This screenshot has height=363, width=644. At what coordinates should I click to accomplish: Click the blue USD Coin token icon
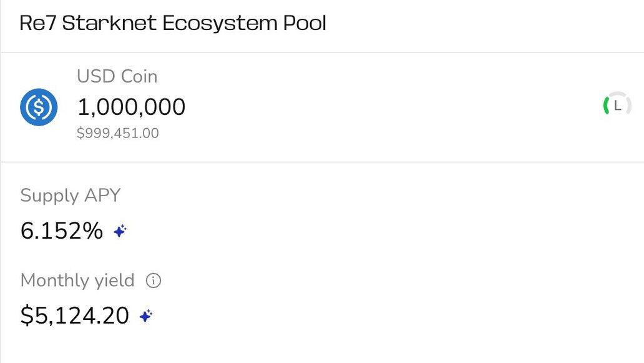coord(39,107)
